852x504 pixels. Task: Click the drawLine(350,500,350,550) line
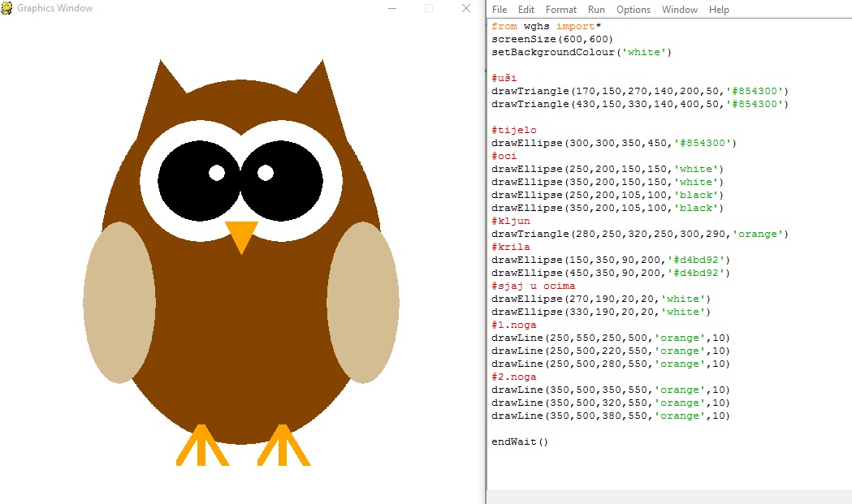pos(611,390)
